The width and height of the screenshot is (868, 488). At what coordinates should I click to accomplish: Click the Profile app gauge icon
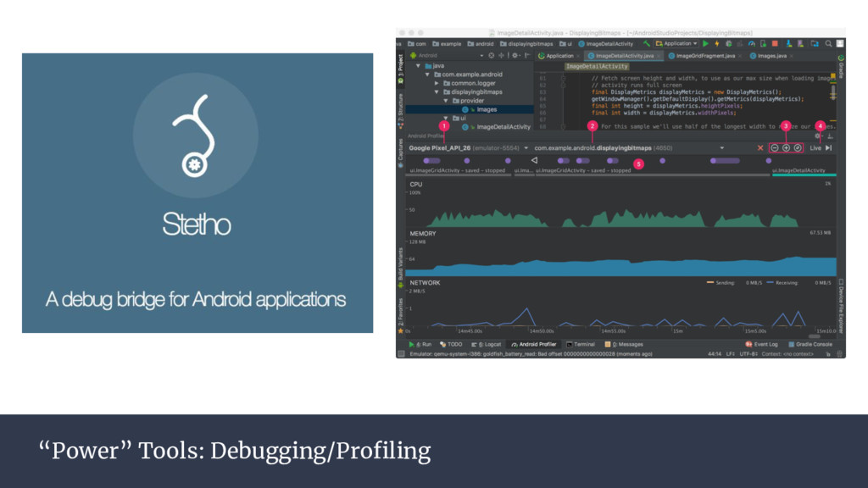click(752, 44)
